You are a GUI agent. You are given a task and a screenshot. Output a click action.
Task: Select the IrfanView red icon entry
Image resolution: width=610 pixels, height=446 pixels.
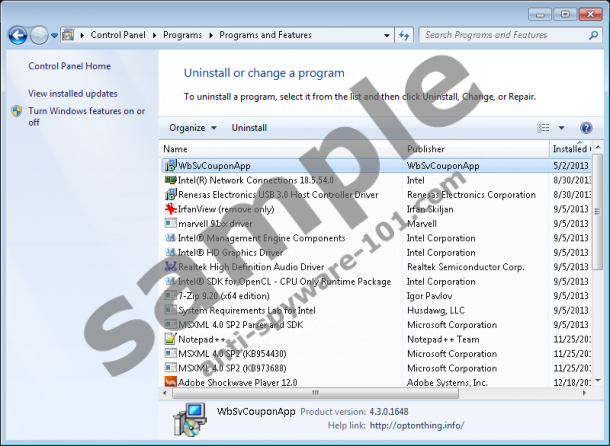[x=170, y=209]
